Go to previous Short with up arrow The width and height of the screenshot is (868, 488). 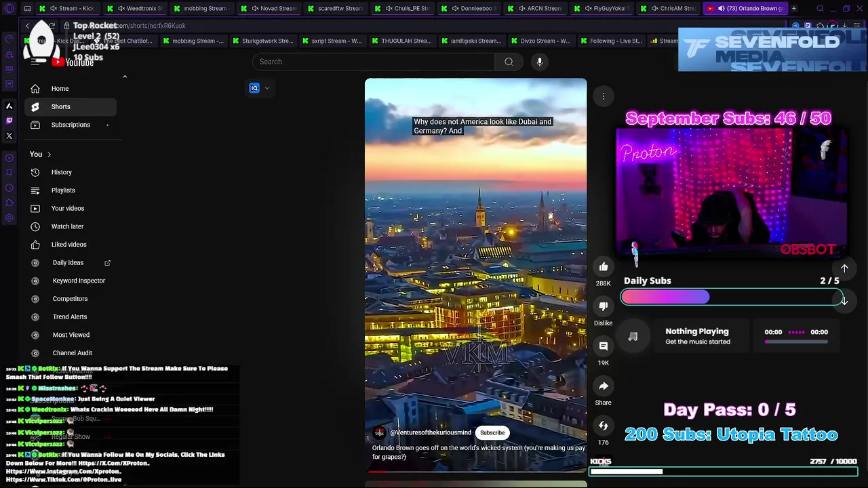coord(844,268)
